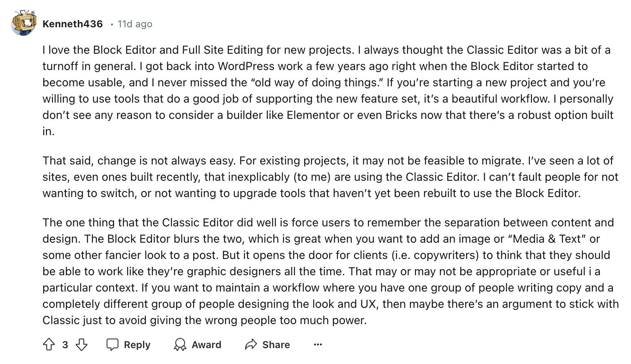Downvote the comment
Screen dimensions: 631x364
pos(82,344)
